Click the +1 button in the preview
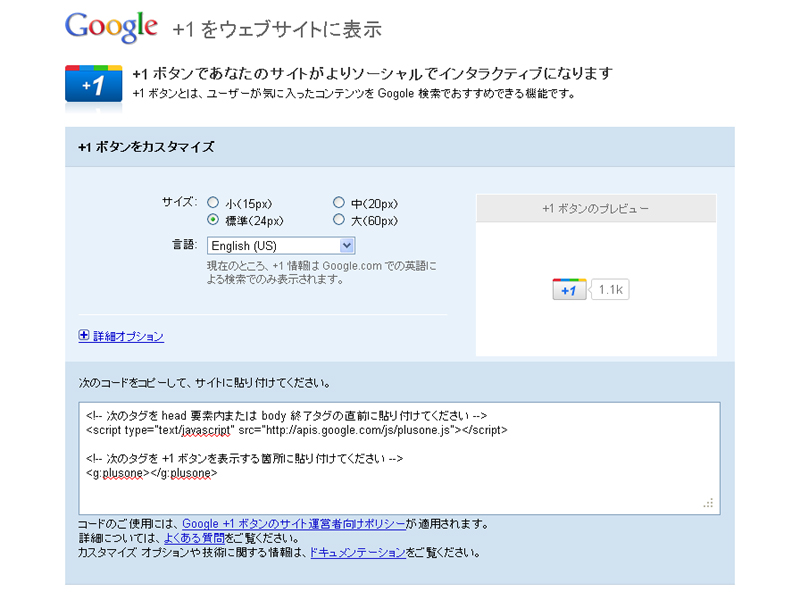800x600 pixels. pos(569,289)
